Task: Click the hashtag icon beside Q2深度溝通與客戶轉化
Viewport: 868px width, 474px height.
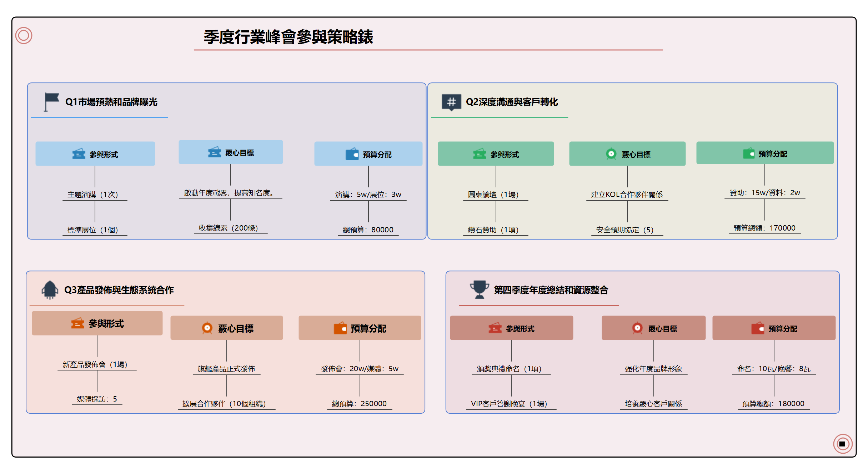Action: 451,102
